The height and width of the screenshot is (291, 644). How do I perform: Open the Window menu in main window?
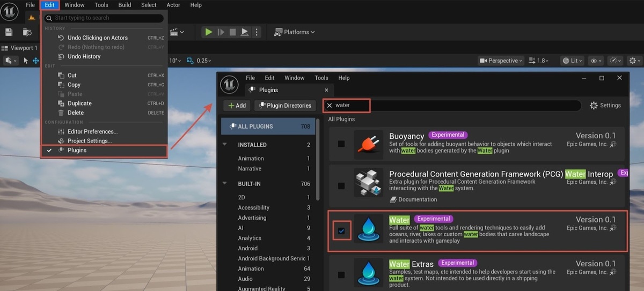tap(74, 5)
